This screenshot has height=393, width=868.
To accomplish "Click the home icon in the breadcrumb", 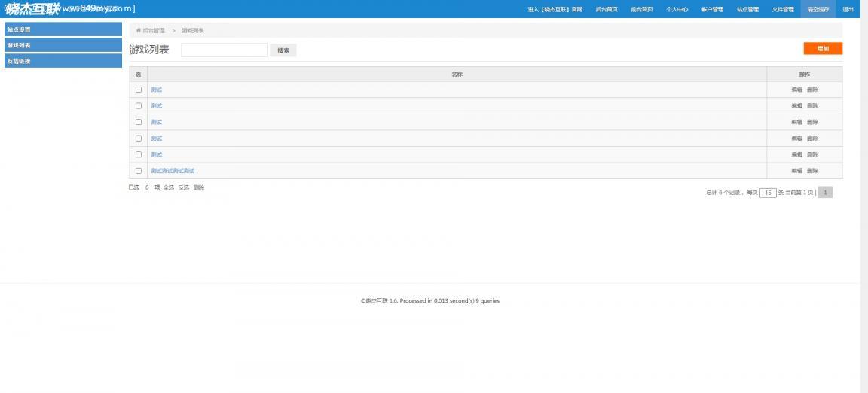I will [139, 30].
